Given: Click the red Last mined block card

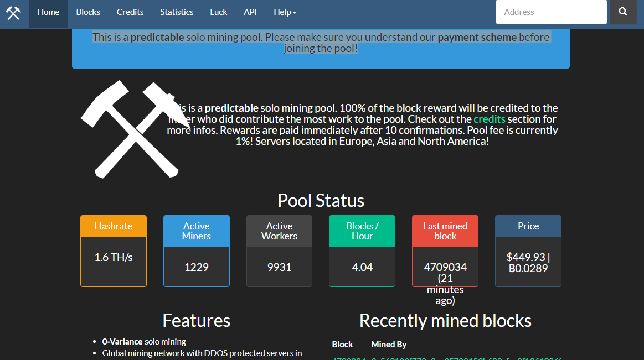Looking at the screenshot, I should coord(445,251).
